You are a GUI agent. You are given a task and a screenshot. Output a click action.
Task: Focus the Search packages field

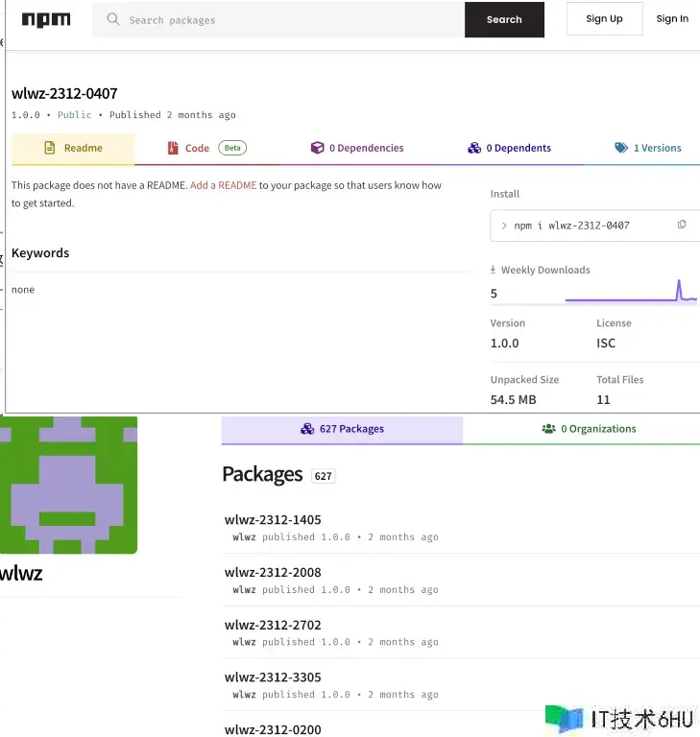coord(278,20)
